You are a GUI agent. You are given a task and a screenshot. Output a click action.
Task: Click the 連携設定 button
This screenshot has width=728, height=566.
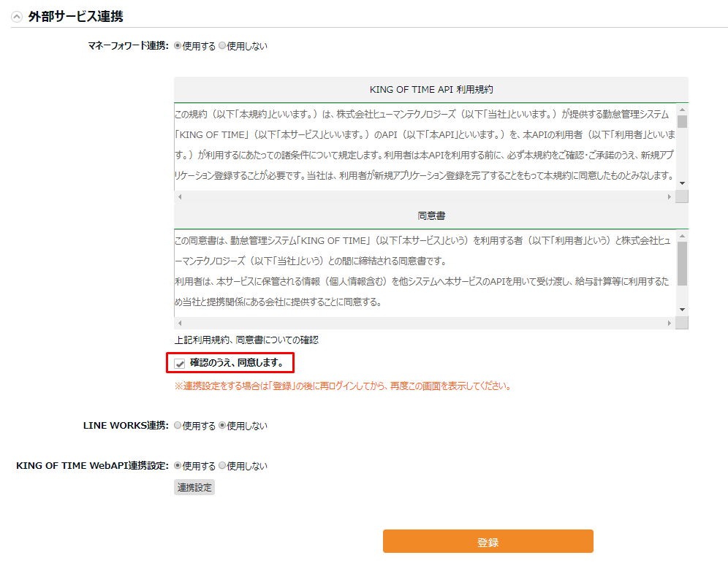pos(194,487)
